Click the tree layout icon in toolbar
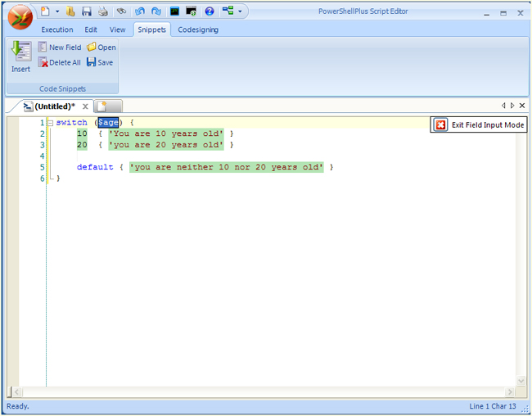Image resolution: width=532 pixels, height=416 pixels. (228, 11)
